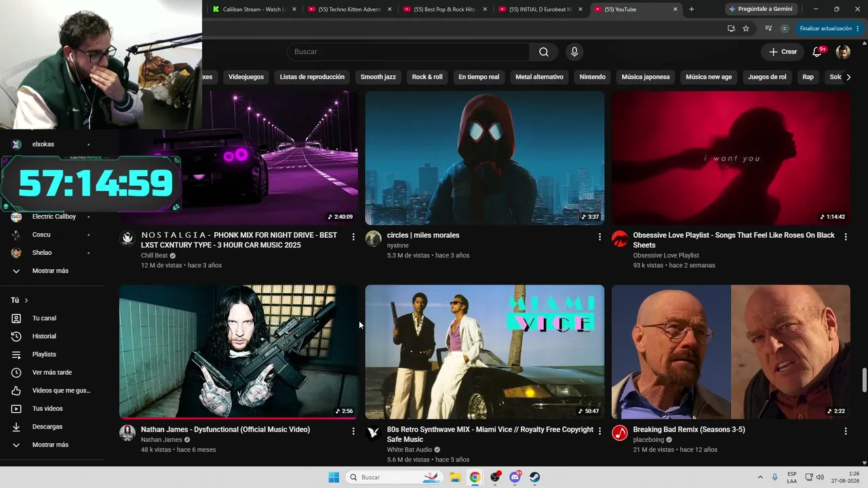The width and height of the screenshot is (868, 488).
Task: Select the Música japonesa category chip
Action: click(646, 77)
